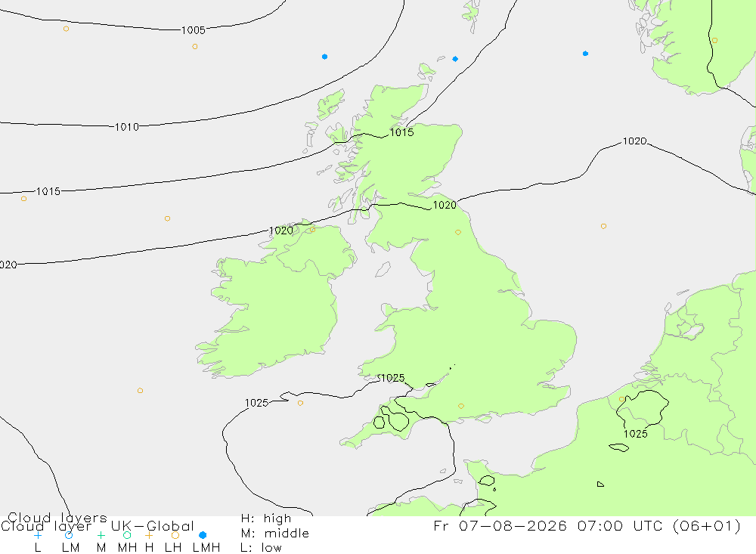Click the 'LMH' legend caption
Image resolution: width=756 pixels, height=554 pixels.
(x=206, y=548)
